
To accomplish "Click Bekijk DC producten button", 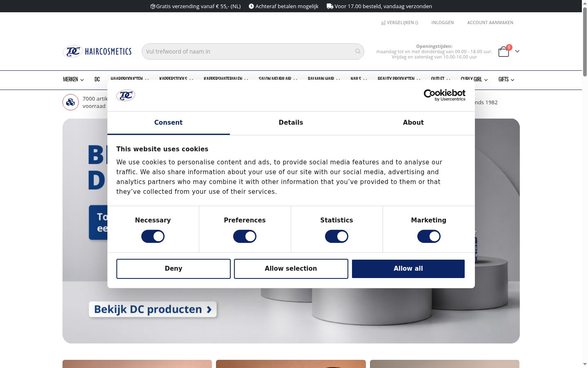I will 153,310.
